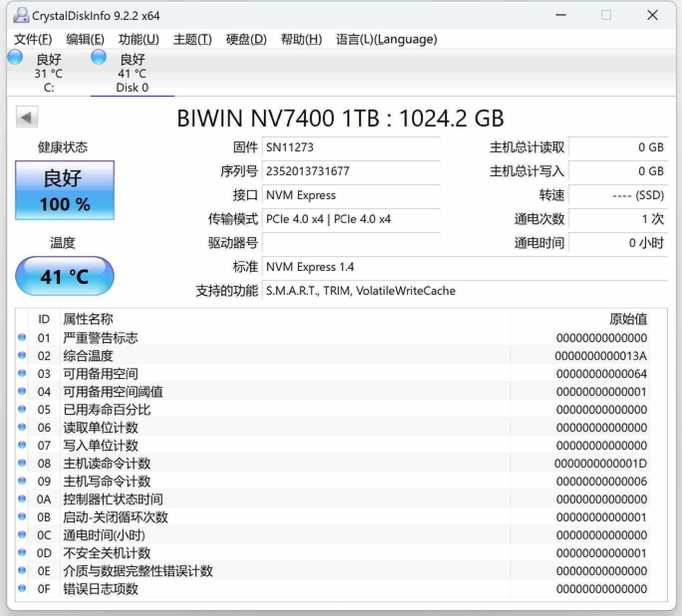Image resolution: width=682 pixels, height=616 pixels.
Task: Open the 功能(U) menu
Action: [x=138, y=39]
